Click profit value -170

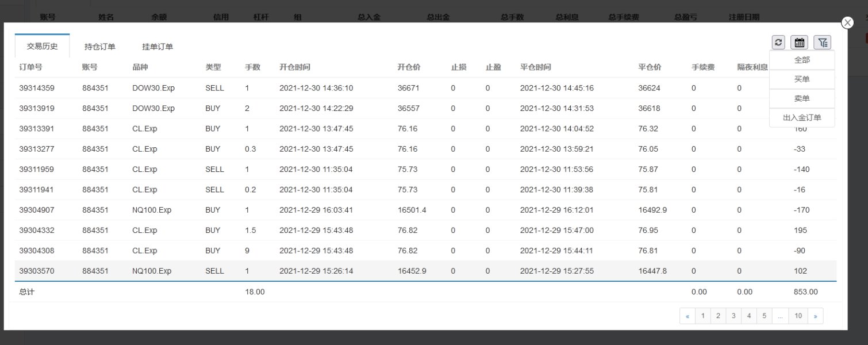pos(801,210)
